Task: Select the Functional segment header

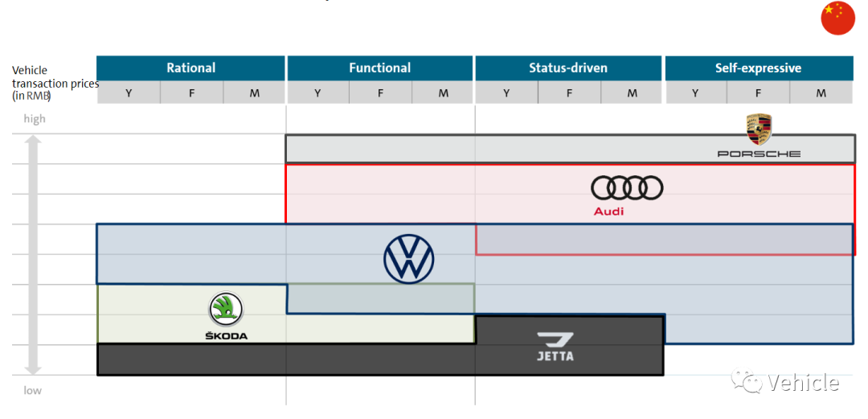Action: pyautogui.click(x=379, y=68)
